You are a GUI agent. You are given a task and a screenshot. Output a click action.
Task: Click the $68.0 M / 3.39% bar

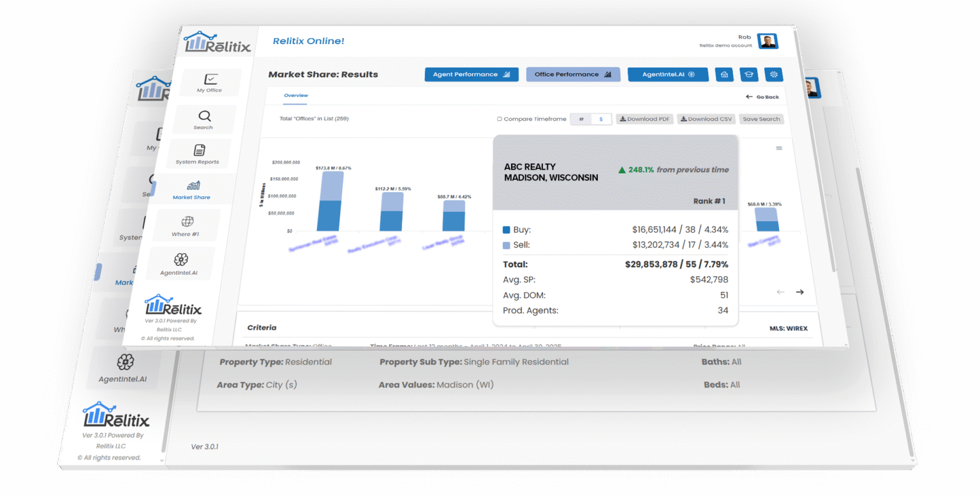(766, 219)
